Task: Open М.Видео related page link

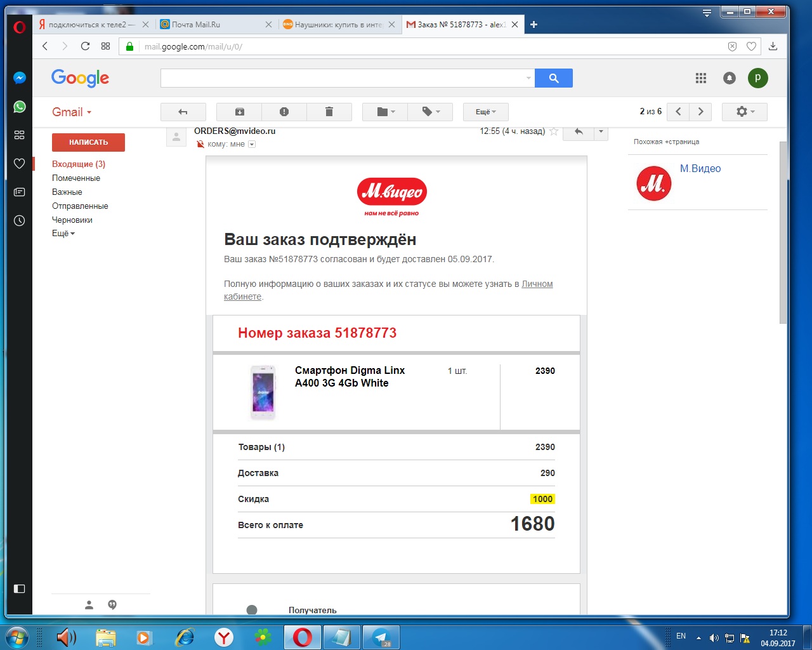Action: [700, 168]
